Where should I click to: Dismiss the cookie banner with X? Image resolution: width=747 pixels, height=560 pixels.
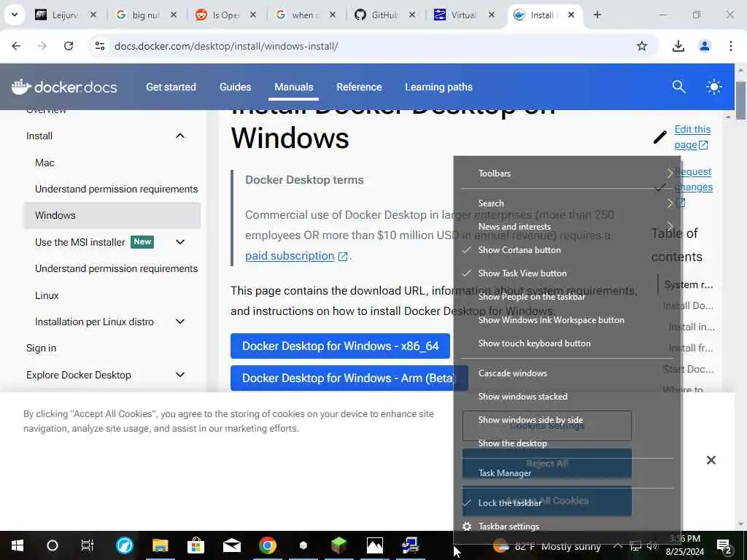711,460
